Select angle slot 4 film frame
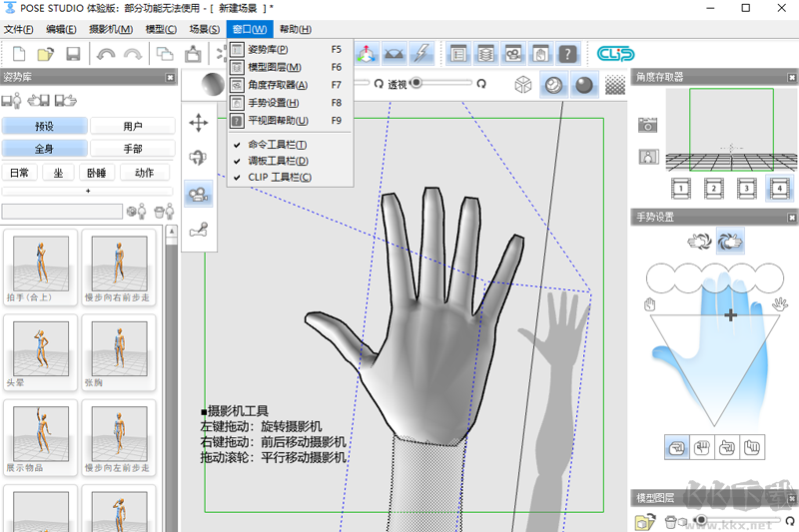799x532 pixels. pyautogui.click(x=778, y=188)
